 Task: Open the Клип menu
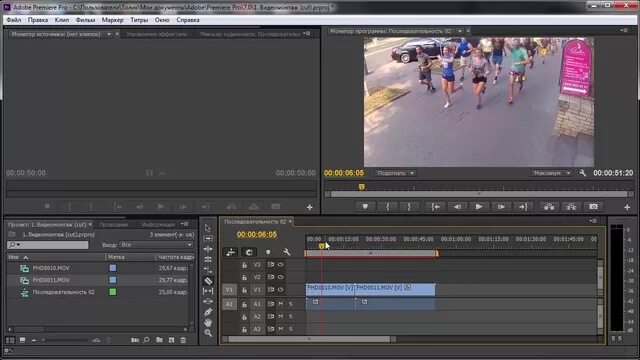coord(62,20)
